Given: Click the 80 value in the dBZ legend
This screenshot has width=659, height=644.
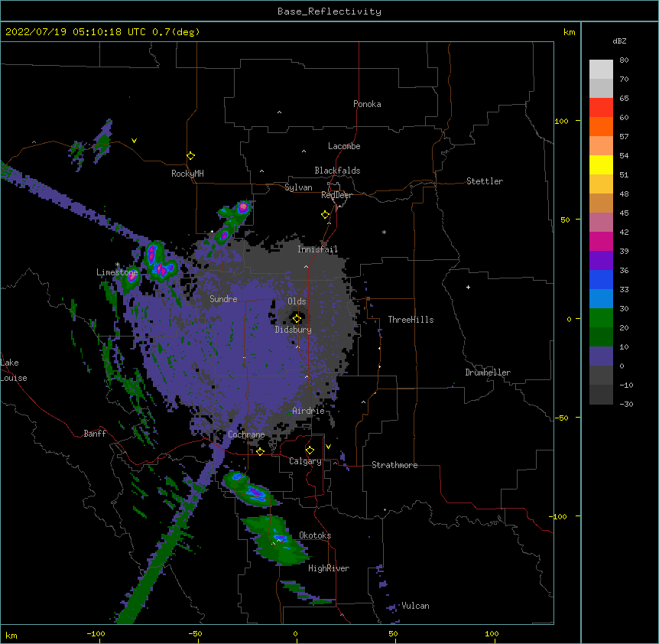Looking at the screenshot, I should click(x=624, y=60).
